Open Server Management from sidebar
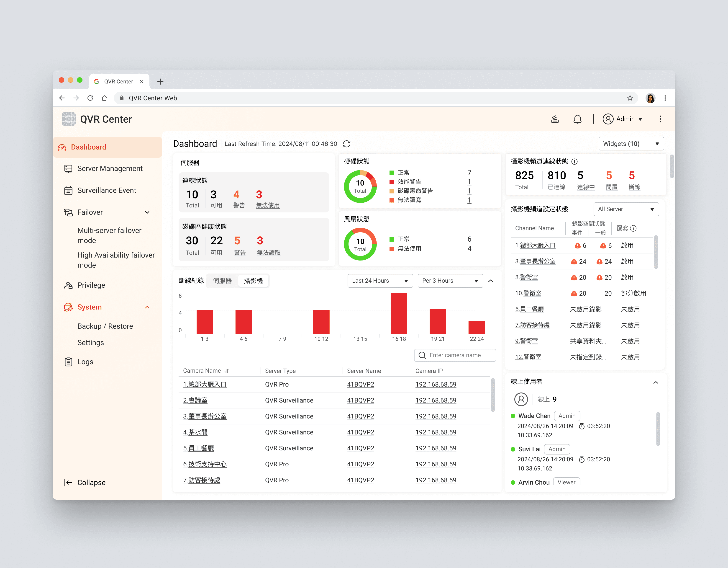The image size is (728, 568). [x=110, y=168]
